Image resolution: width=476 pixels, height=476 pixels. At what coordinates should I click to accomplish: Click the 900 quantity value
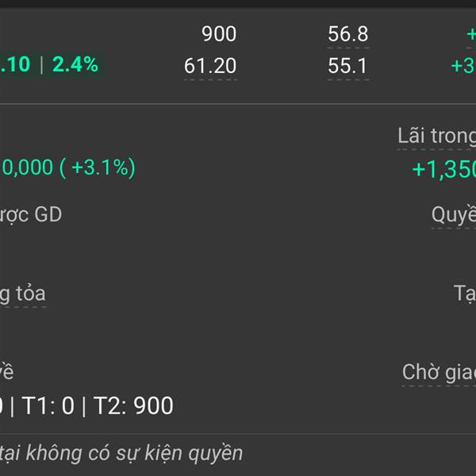tap(219, 33)
